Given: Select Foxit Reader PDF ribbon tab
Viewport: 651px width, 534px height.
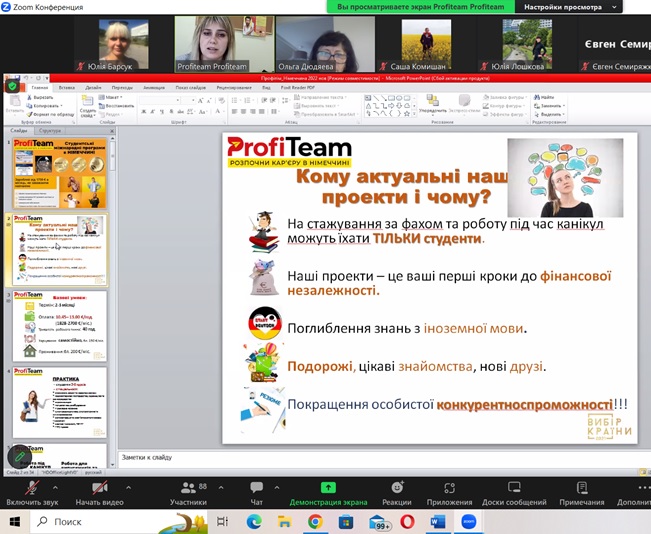Looking at the screenshot, I should pos(298,88).
